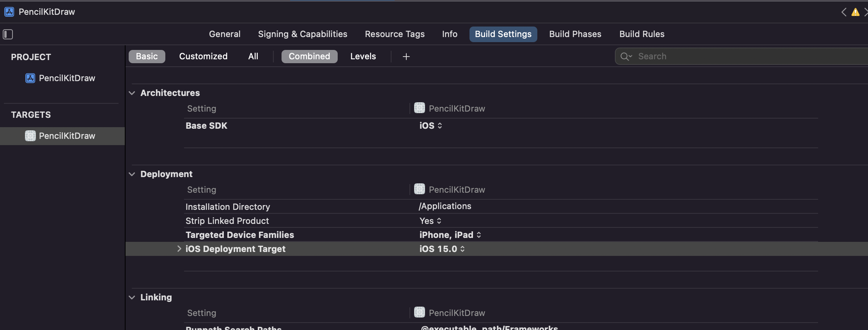Open the Base SDK iOS popup

[x=430, y=126]
